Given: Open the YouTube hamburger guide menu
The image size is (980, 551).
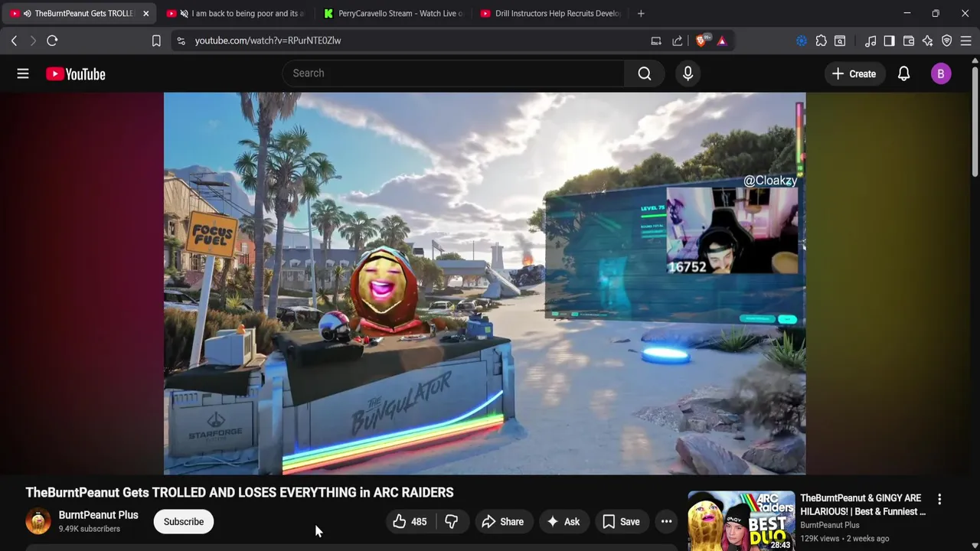Looking at the screenshot, I should [x=23, y=73].
